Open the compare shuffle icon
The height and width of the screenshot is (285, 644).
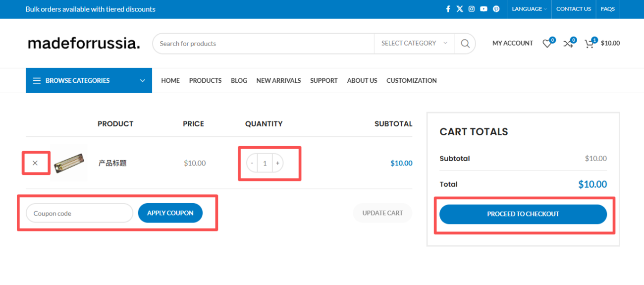pyautogui.click(x=568, y=44)
